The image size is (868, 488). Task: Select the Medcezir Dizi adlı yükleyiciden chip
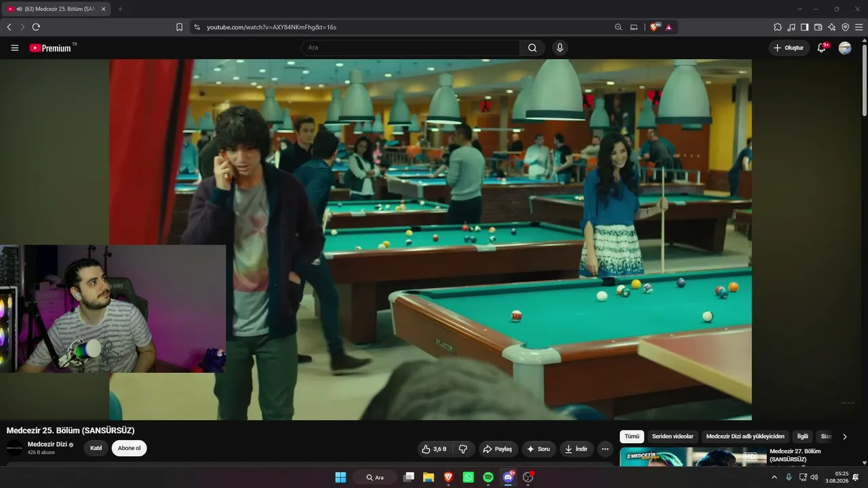[745, 436]
